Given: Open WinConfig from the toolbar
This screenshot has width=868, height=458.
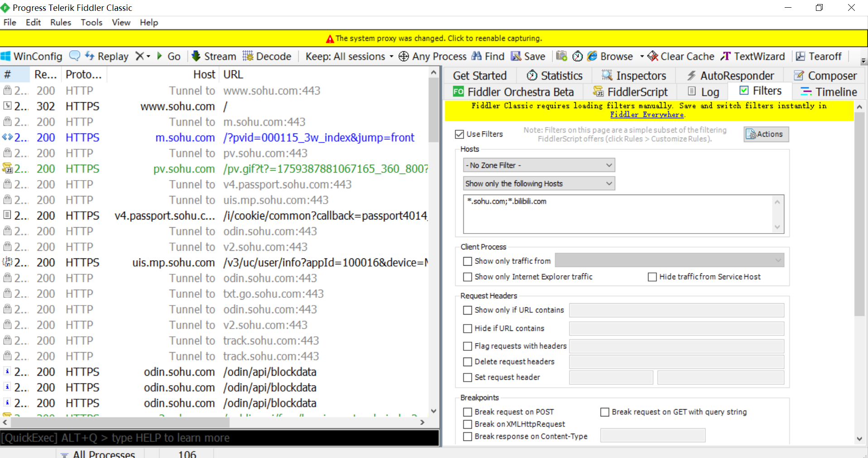Looking at the screenshot, I should click(32, 56).
